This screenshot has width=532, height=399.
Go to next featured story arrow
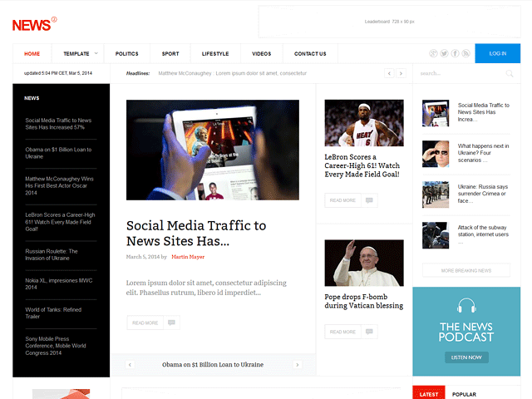coord(298,365)
